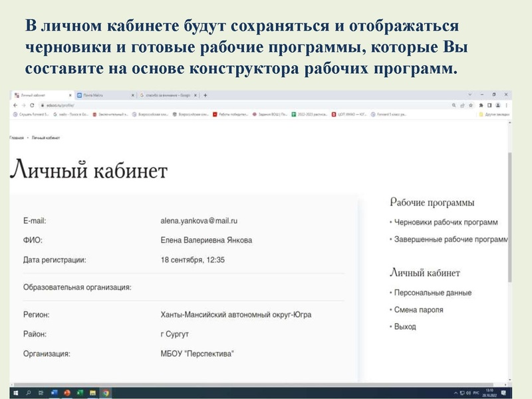532x399 pixels.
Task: Click the browser reload page icon
Action: (31, 105)
